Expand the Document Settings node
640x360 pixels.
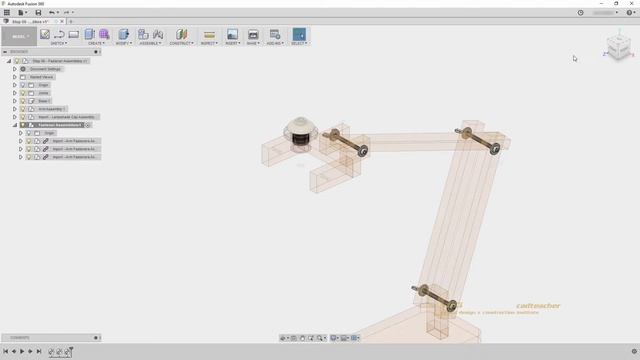click(15, 69)
